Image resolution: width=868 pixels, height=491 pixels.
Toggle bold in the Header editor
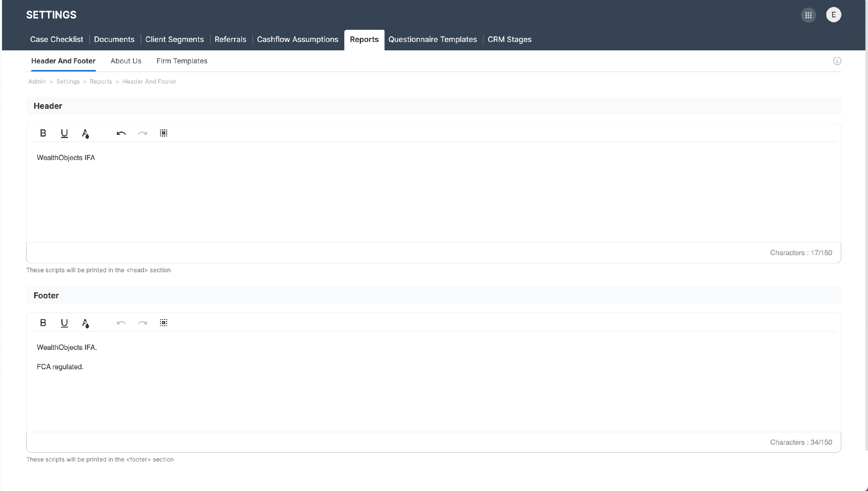click(x=43, y=133)
